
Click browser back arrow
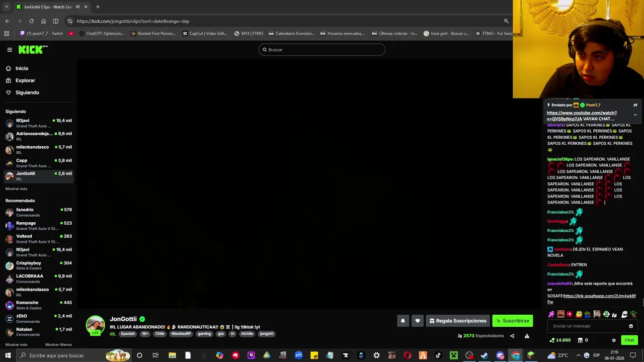tap(7, 21)
